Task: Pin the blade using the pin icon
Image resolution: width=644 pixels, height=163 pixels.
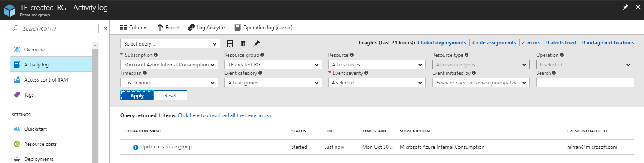Action: [x=626, y=7]
